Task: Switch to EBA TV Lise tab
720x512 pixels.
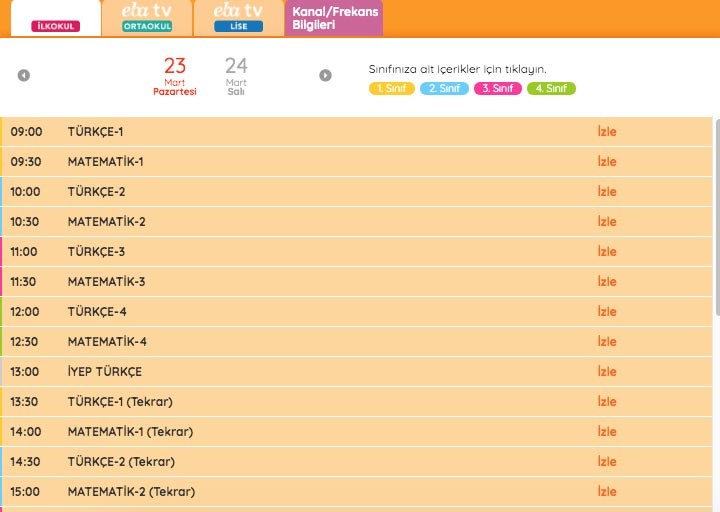Action: pyautogui.click(x=238, y=18)
